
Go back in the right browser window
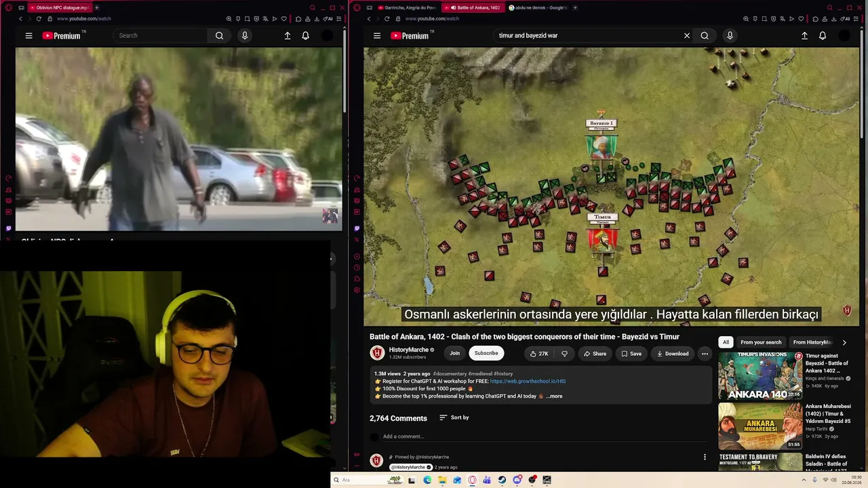click(x=369, y=19)
